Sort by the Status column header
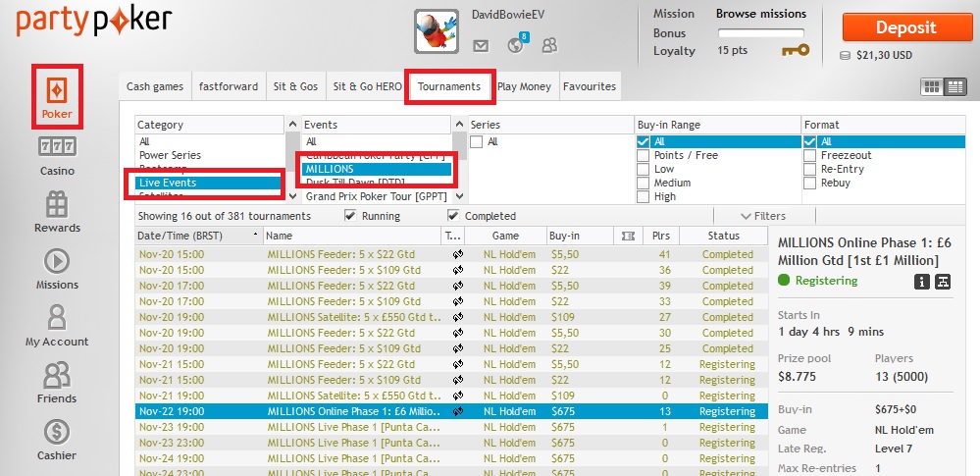Image resolution: width=980 pixels, height=476 pixels. [723, 236]
